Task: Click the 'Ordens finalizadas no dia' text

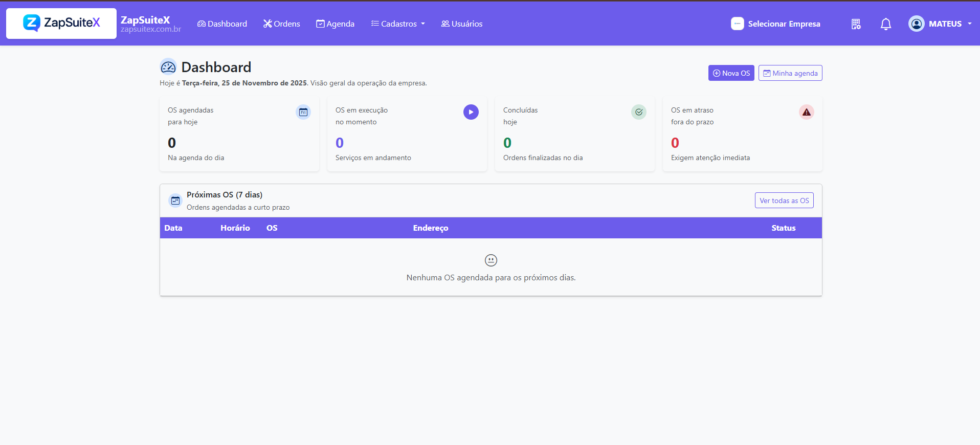Action: (543, 158)
